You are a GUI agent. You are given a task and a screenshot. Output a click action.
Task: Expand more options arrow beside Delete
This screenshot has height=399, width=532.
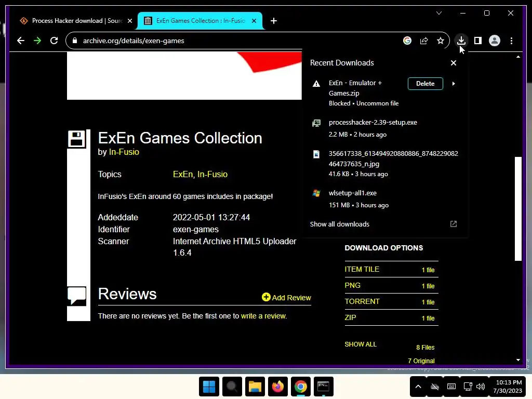pyautogui.click(x=454, y=84)
